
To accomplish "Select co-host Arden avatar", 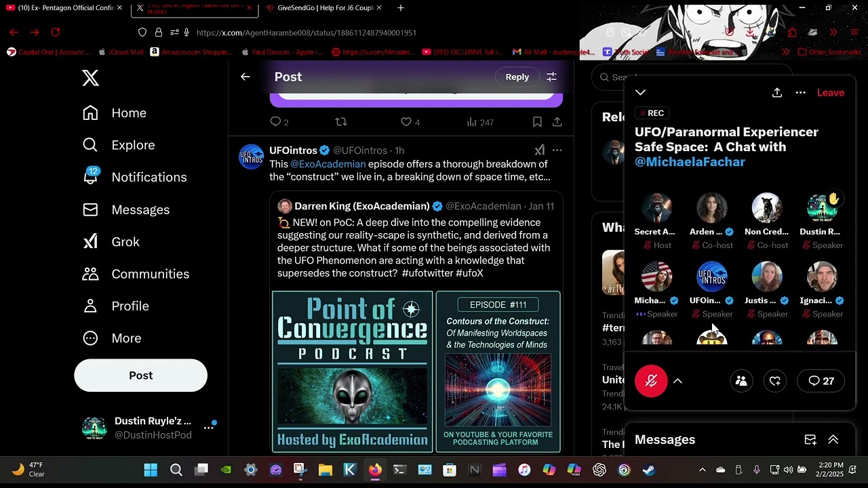I will 711,208.
